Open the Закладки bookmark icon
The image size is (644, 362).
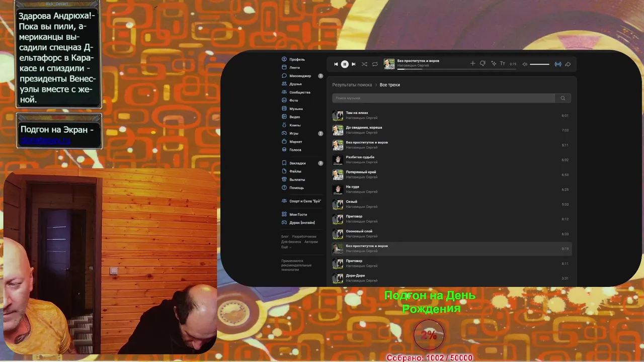tap(284, 163)
